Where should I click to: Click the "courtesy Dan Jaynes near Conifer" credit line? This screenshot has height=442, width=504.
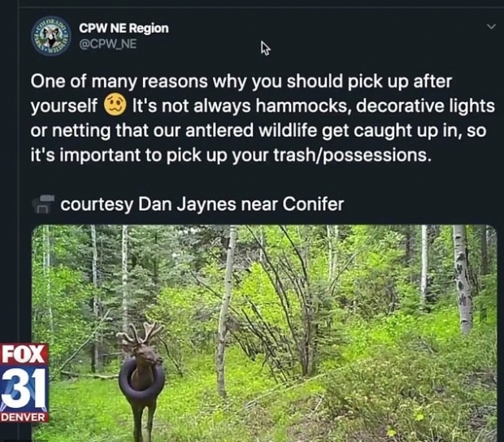202,204
